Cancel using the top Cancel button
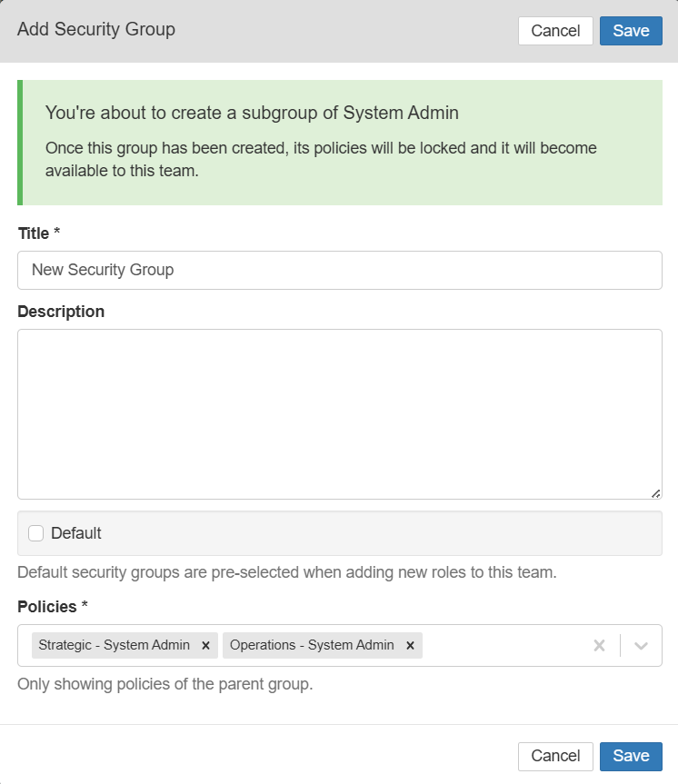 coord(555,30)
